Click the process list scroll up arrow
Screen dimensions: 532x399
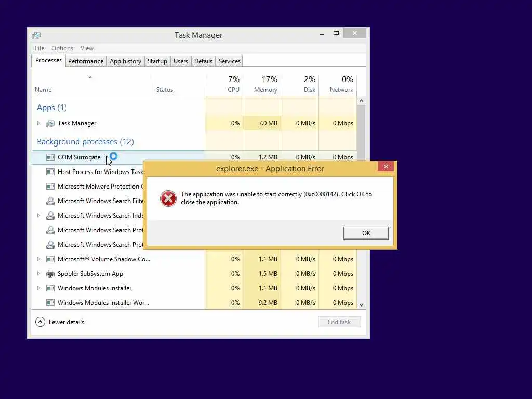point(362,101)
